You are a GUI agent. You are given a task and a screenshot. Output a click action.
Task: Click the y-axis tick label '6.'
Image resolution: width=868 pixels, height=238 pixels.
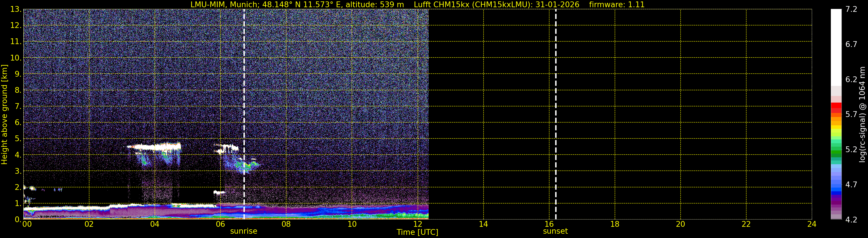tap(18, 122)
